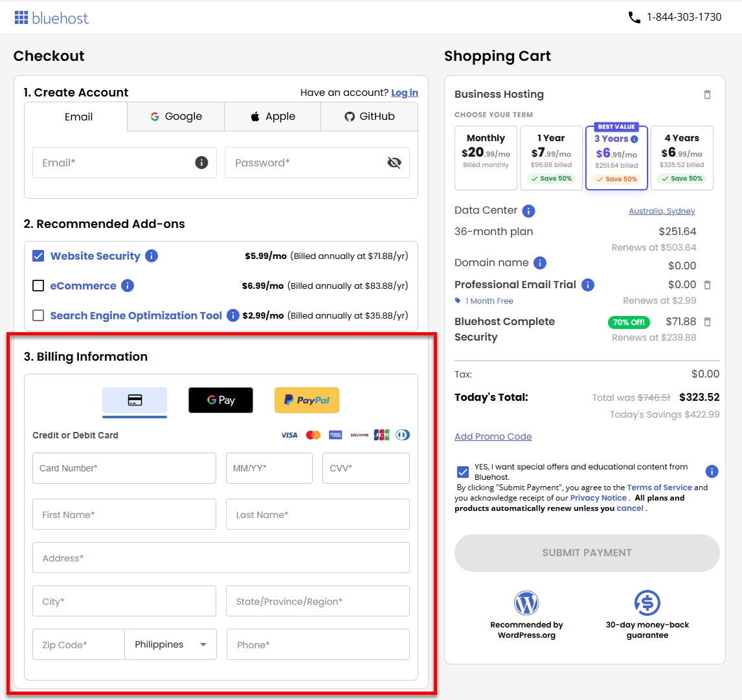742x700 pixels.
Task: Uncheck the Website Security add-on
Action: click(38, 256)
